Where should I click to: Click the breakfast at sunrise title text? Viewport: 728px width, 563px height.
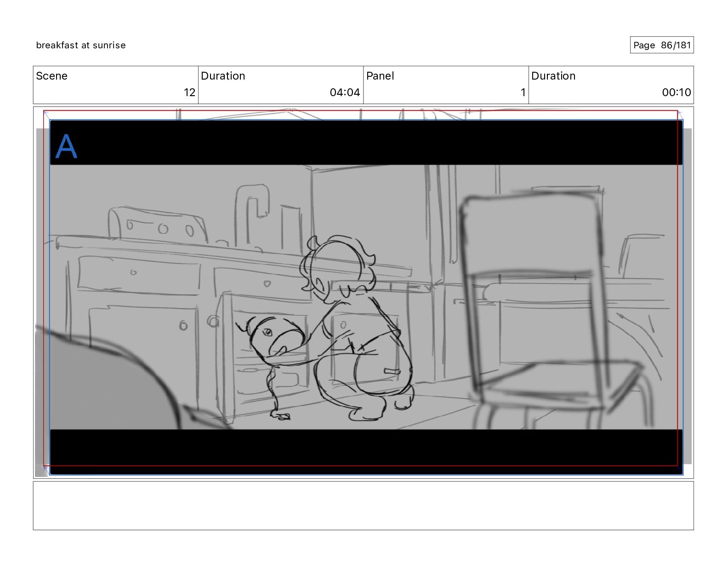[81, 45]
